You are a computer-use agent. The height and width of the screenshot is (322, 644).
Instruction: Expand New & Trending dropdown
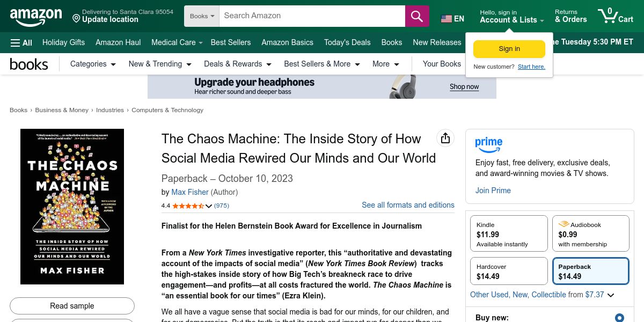[160, 64]
